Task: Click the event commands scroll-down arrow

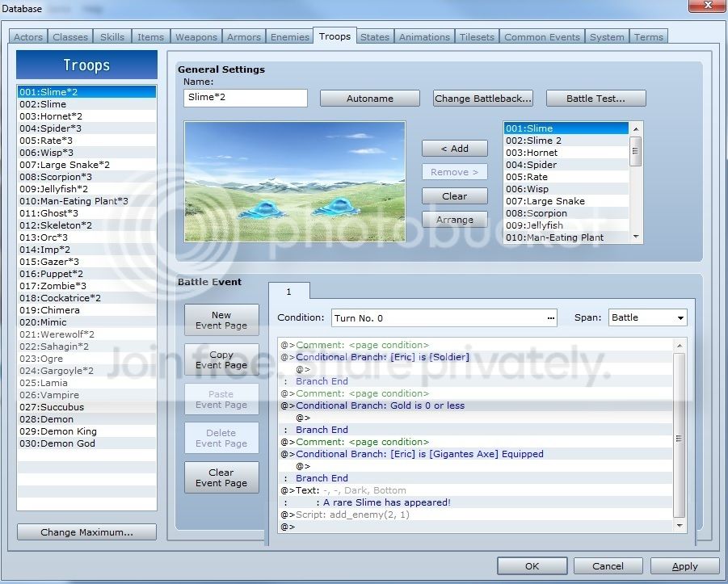Action: point(680,526)
